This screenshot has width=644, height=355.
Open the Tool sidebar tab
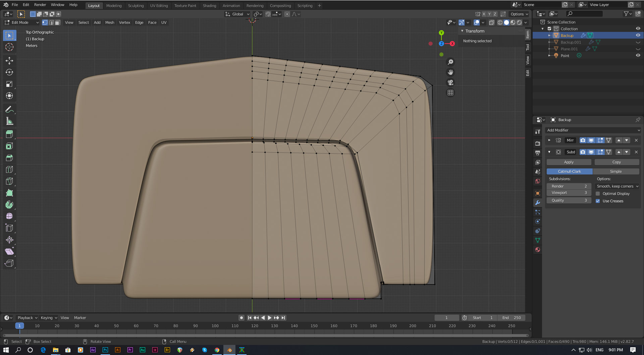tap(528, 47)
